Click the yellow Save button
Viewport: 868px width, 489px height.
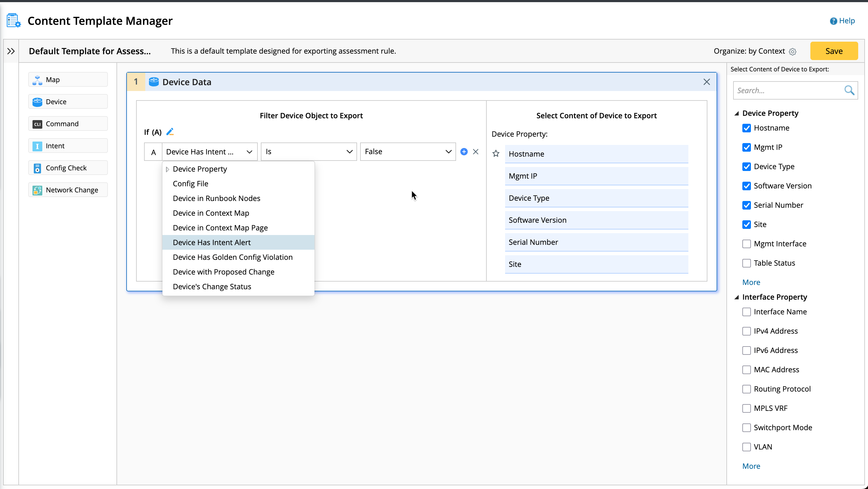(x=834, y=51)
